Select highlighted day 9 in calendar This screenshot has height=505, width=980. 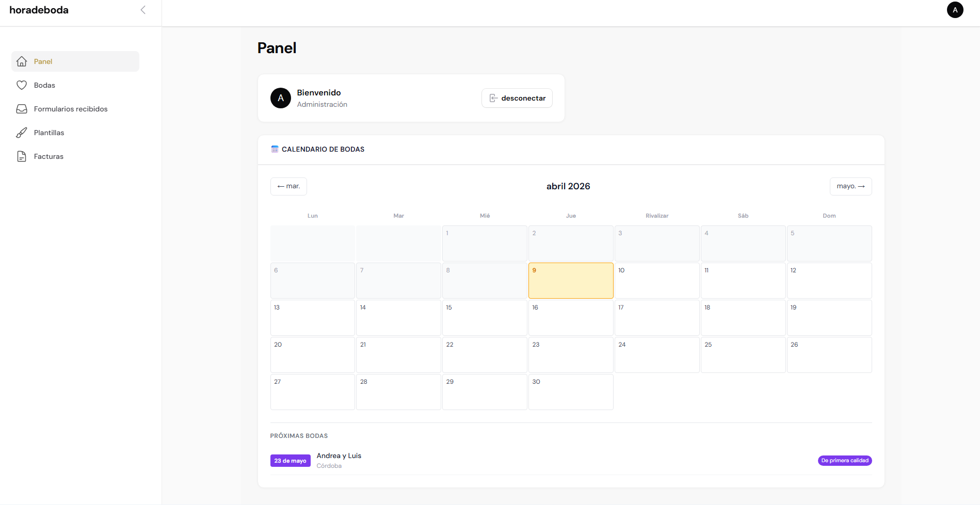click(571, 281)
